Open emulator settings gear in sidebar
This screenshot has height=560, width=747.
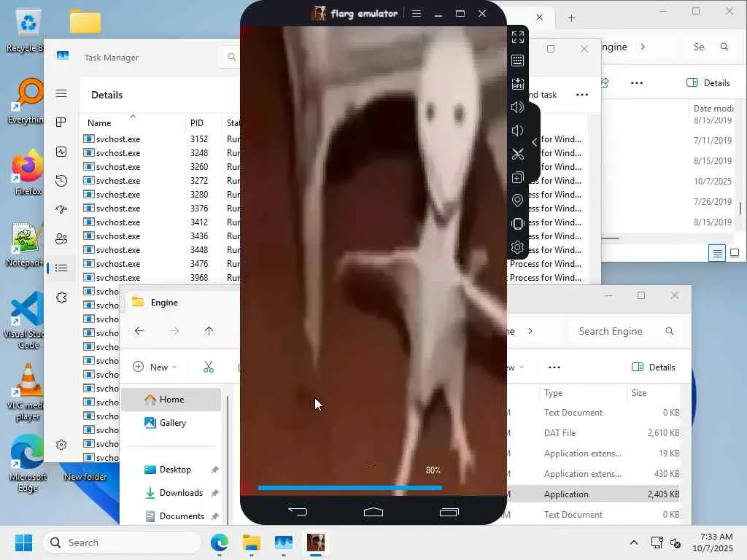point(517,247)
